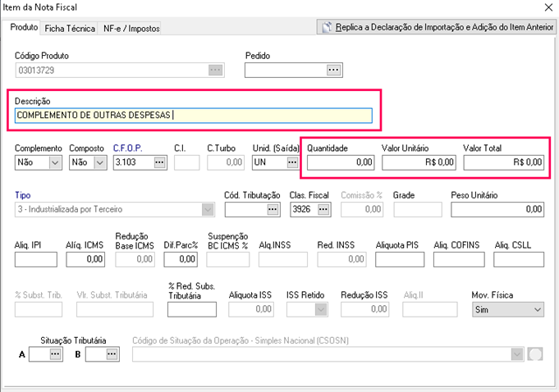
Task: Click the Código Produto lookup button
Action: pyautogui.click(x=215, y=71)
